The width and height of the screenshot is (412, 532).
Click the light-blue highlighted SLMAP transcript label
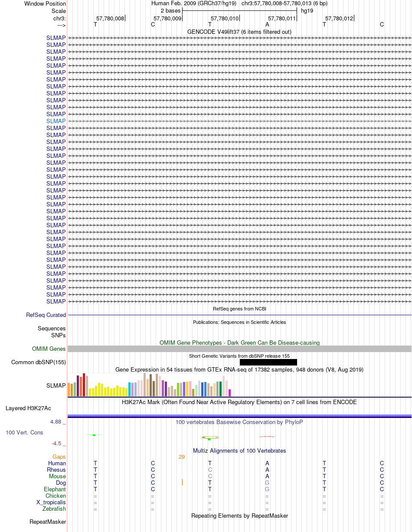tap(56, 121)
